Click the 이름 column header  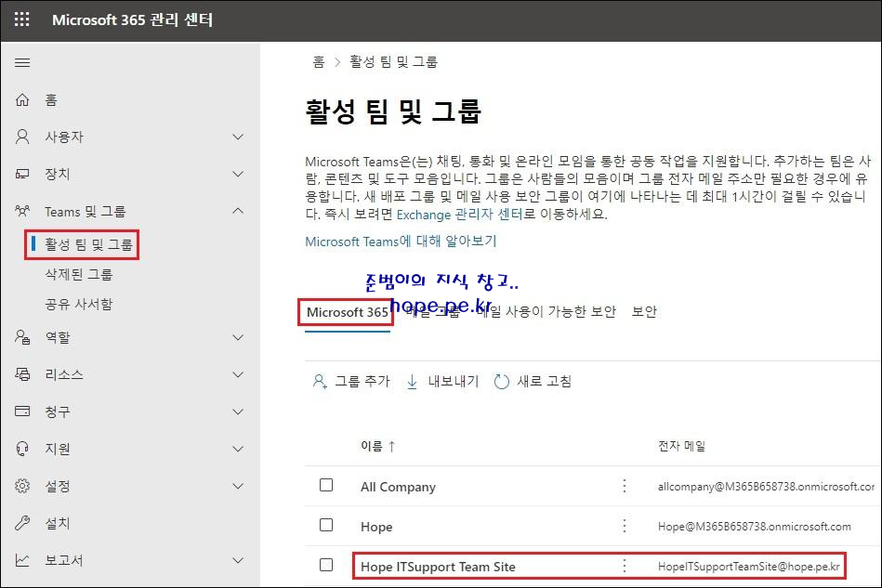click(371, 446)
